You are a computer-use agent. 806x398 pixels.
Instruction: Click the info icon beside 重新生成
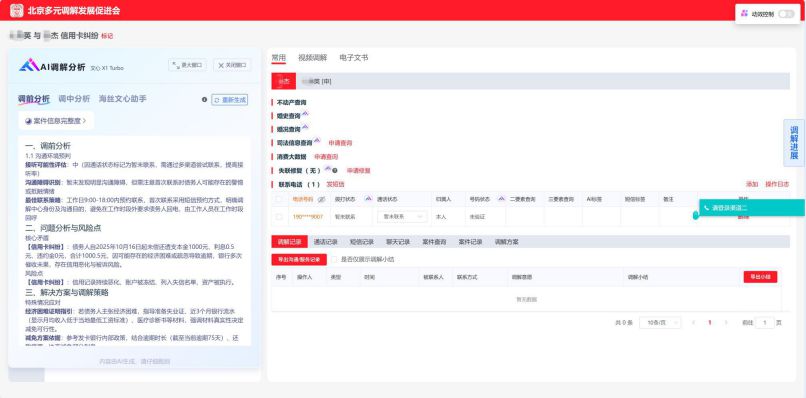[x=205, y=100]
